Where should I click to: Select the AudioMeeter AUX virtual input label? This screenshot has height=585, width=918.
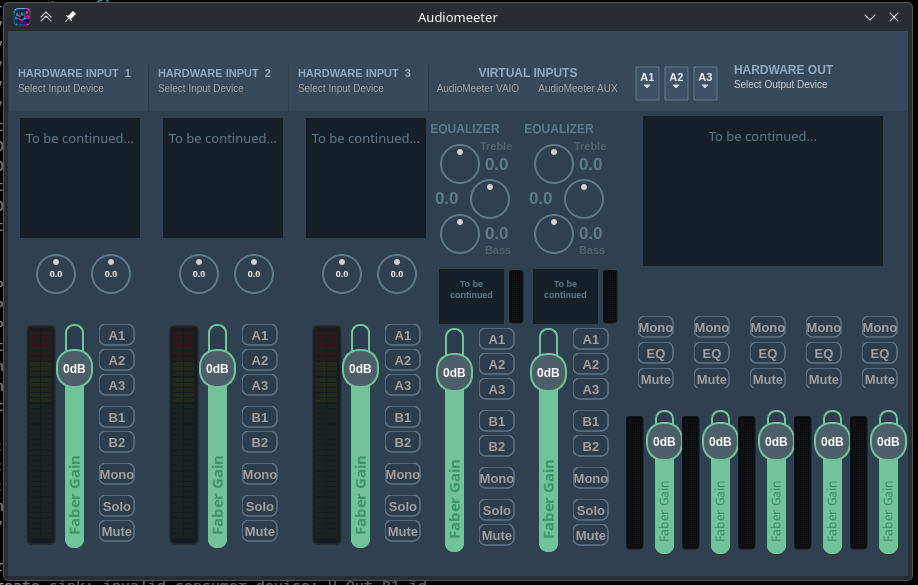click(578, 88)
